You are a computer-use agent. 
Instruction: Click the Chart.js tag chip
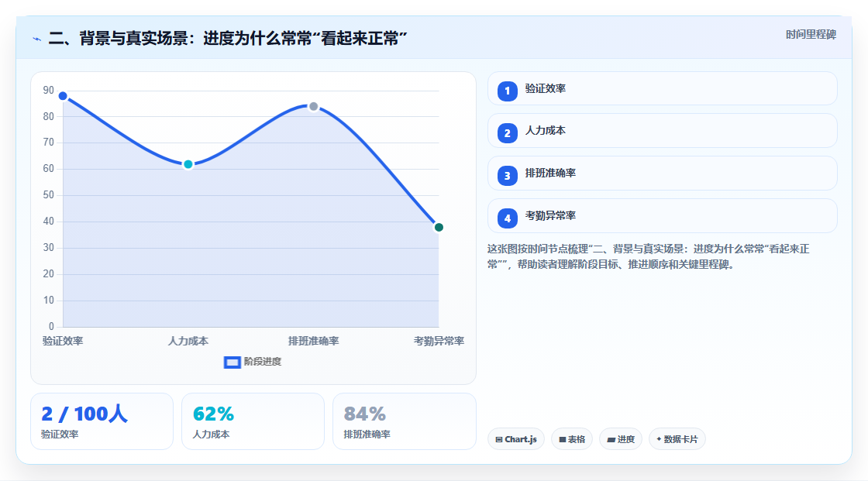click(x=516, y=439)
